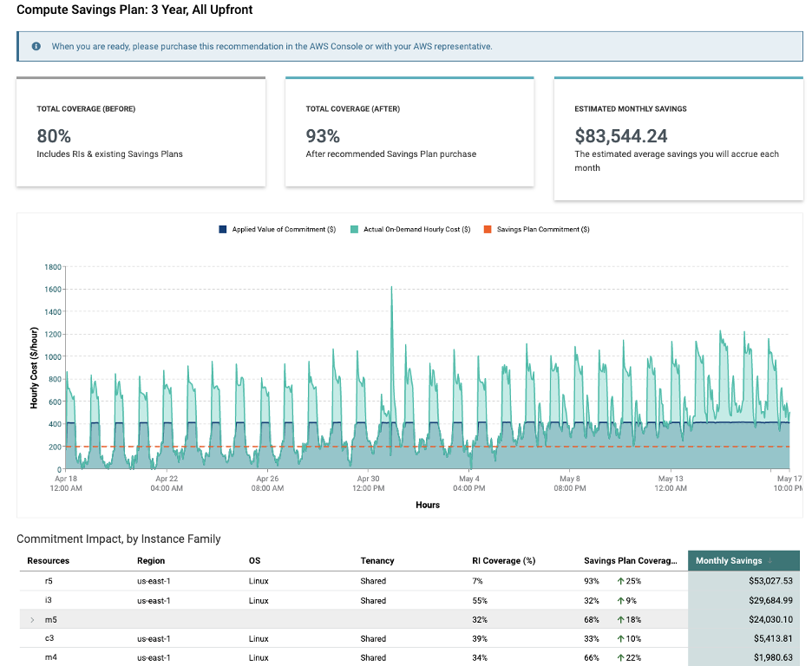Sort table by Resources column header
Screen dimensions: 812x666
(49, 561)
